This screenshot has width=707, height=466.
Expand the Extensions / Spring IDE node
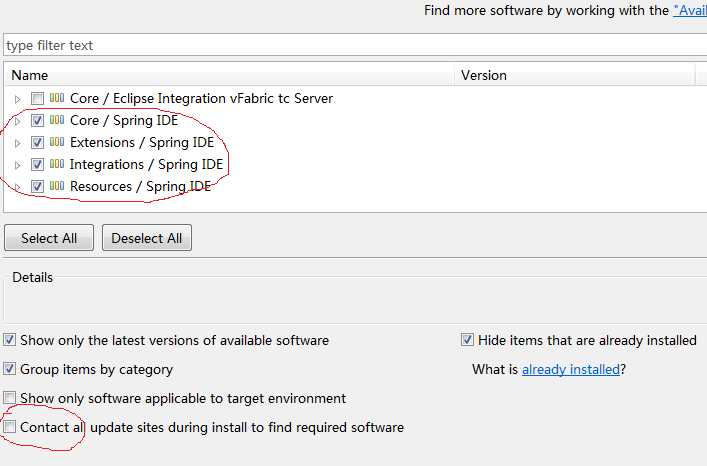(18, 143)
